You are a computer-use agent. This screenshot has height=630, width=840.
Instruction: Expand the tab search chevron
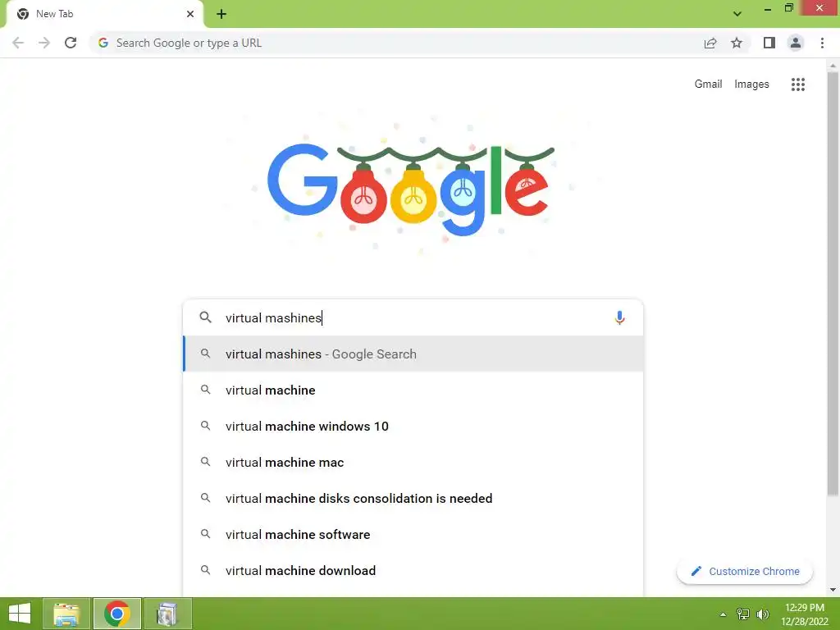737,14
